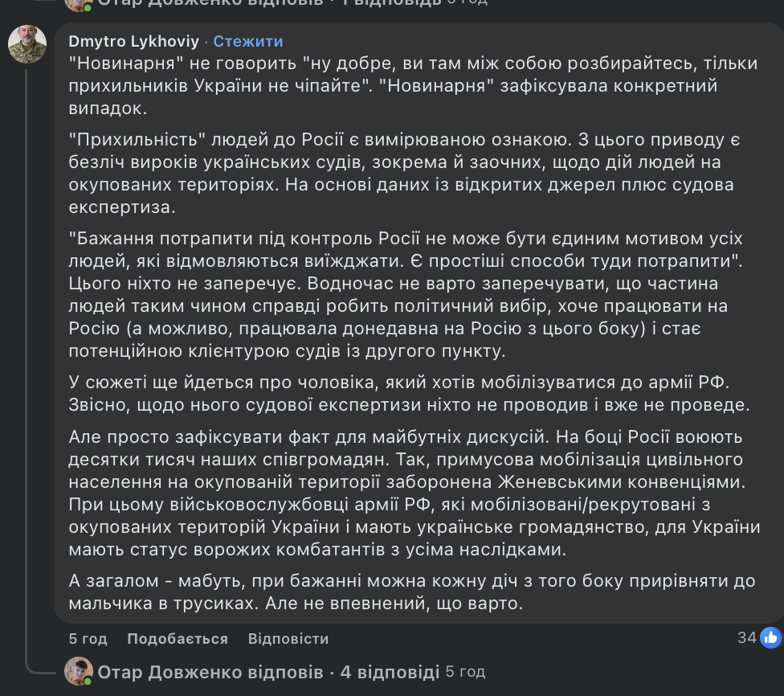
Task: Follow the author via the Стежити link
Action: point(248,41)
